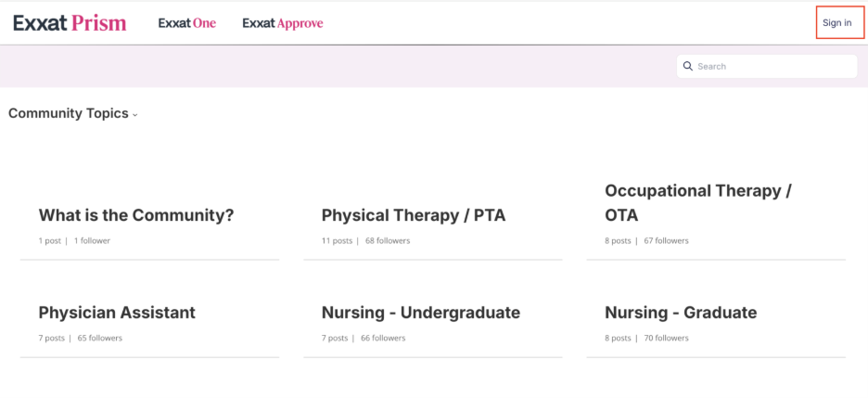Open the Community Topics dropdown
Screen dimensions: 868x398
pyautogui.click(x=69, y=113)
